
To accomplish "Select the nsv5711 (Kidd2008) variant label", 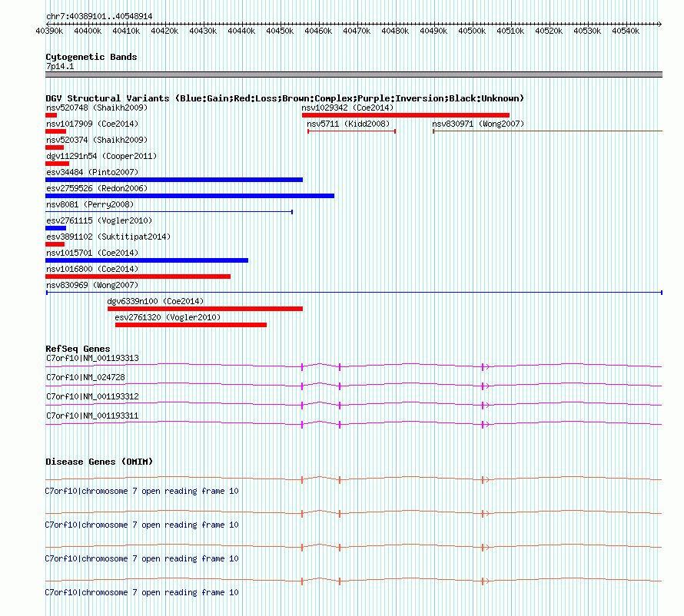I will [x=348, y=124].
